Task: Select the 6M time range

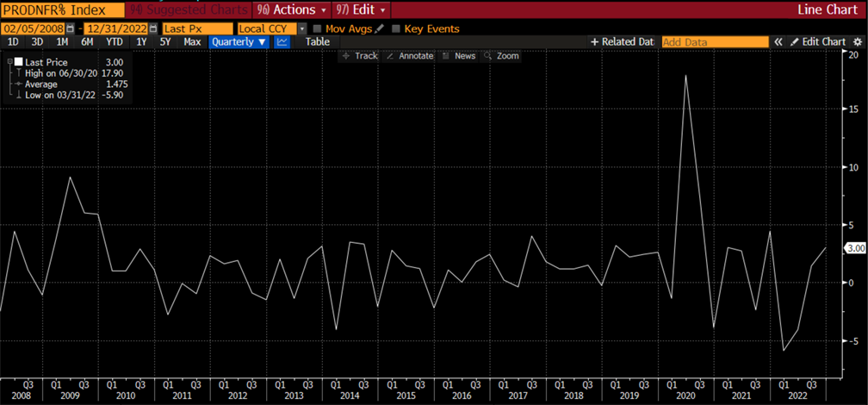Action: (x=87, y=41)
